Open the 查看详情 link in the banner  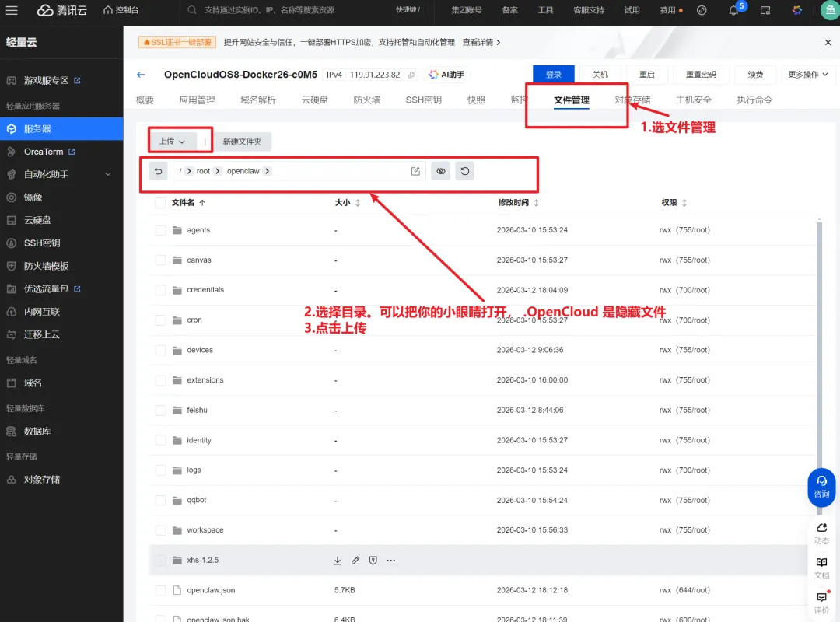click(481, 42)
